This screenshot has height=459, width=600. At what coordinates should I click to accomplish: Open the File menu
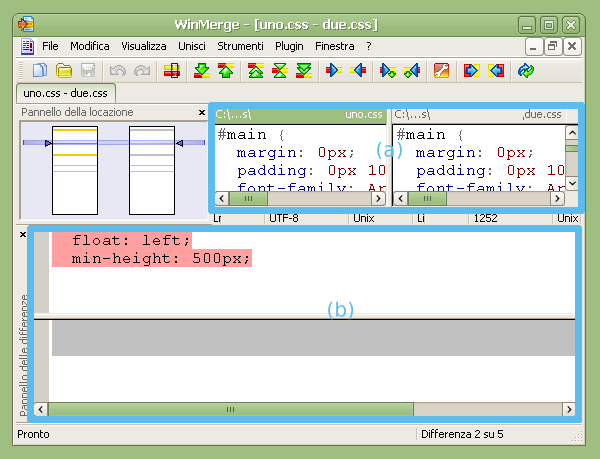50,46
